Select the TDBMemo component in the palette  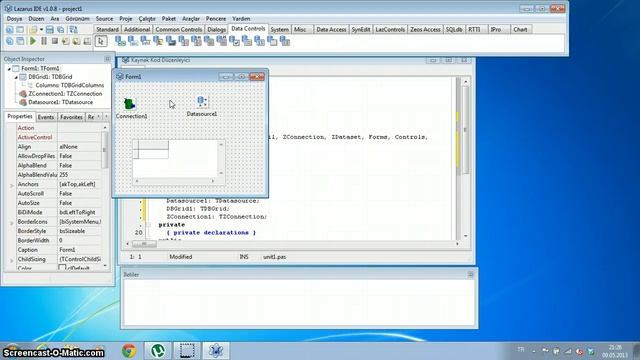(x=158, y=41)
